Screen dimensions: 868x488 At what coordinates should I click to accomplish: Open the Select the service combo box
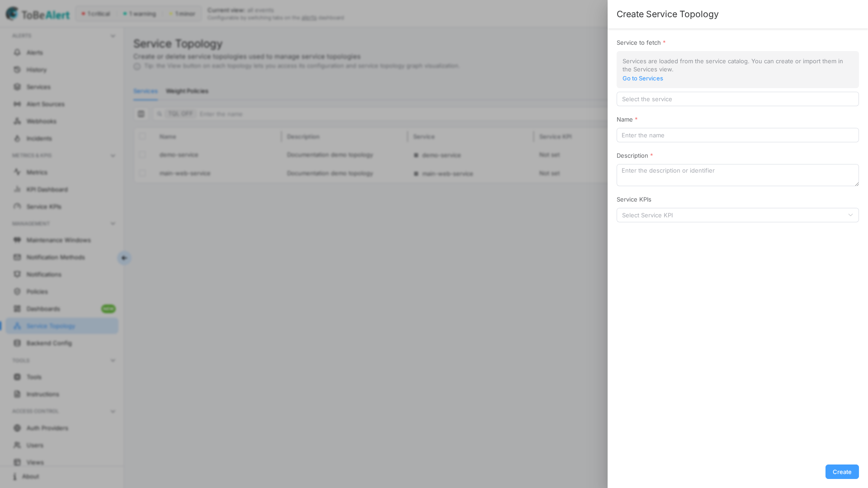point(737,99)
